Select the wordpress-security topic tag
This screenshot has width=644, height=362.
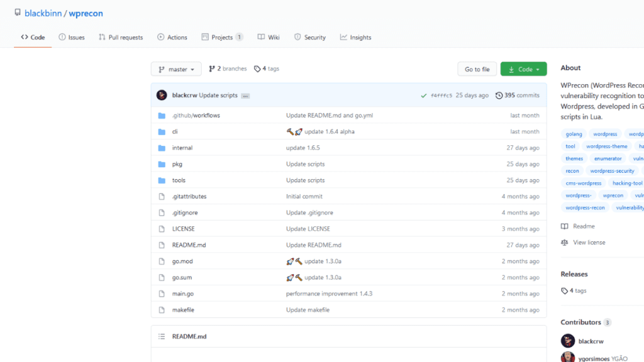pyautogui.click(x=612, y=171)
